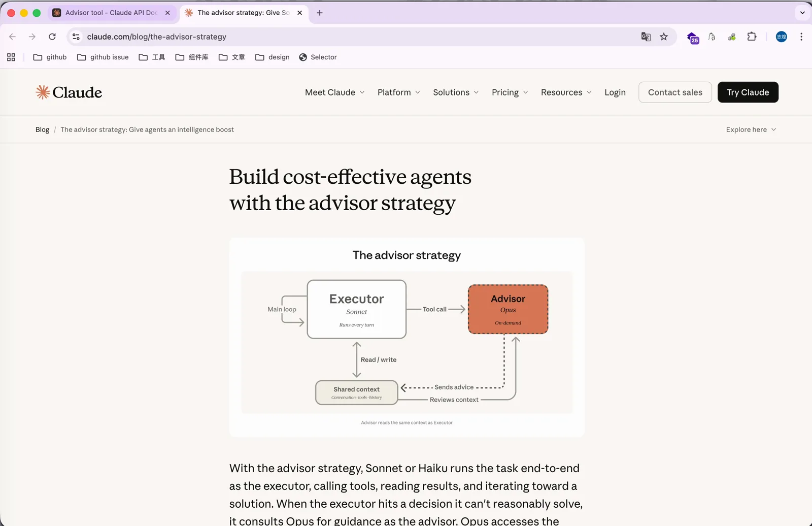Open the Pricing dropdown
812x526 pixels.
click(x=510, y=92)
